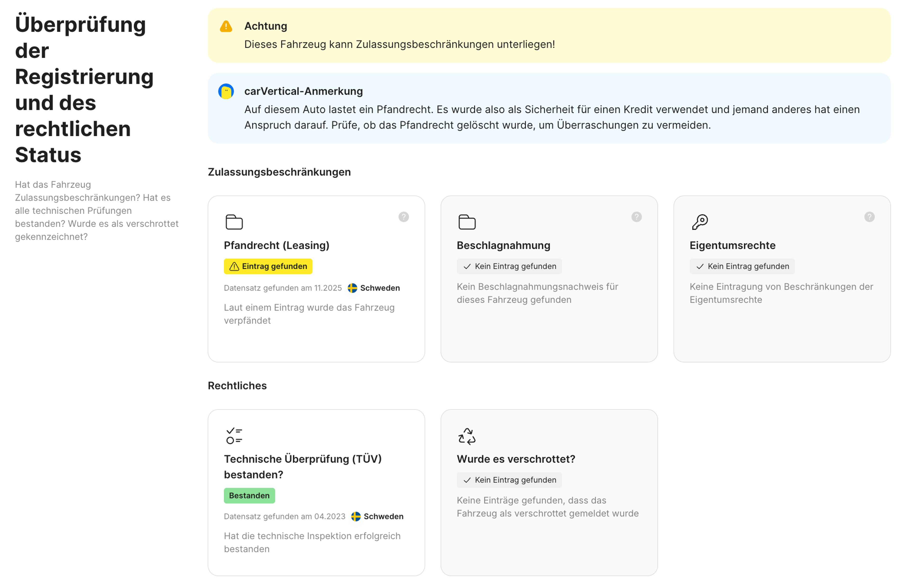The height and width of the screenshot is (588, 909).
Task: Click the Achtung warning triangle icon
Action: click(x=226, y=26)
